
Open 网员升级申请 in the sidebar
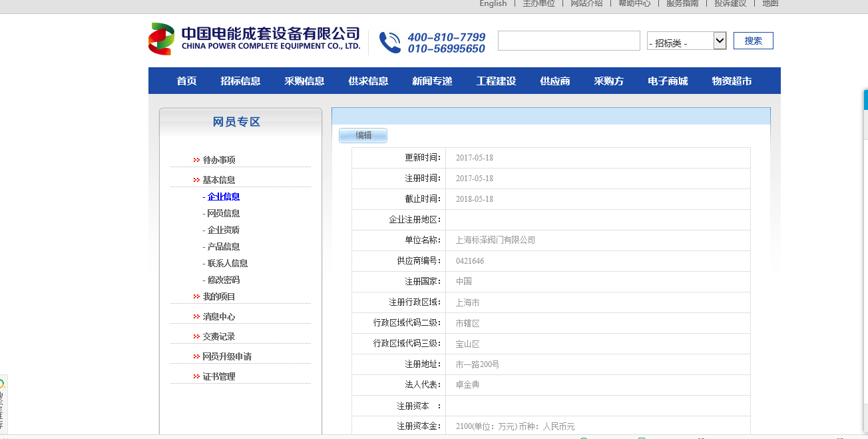227,356
